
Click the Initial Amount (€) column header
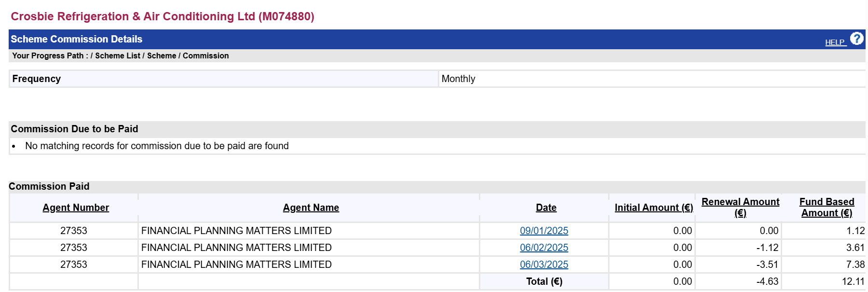[653, 208]
